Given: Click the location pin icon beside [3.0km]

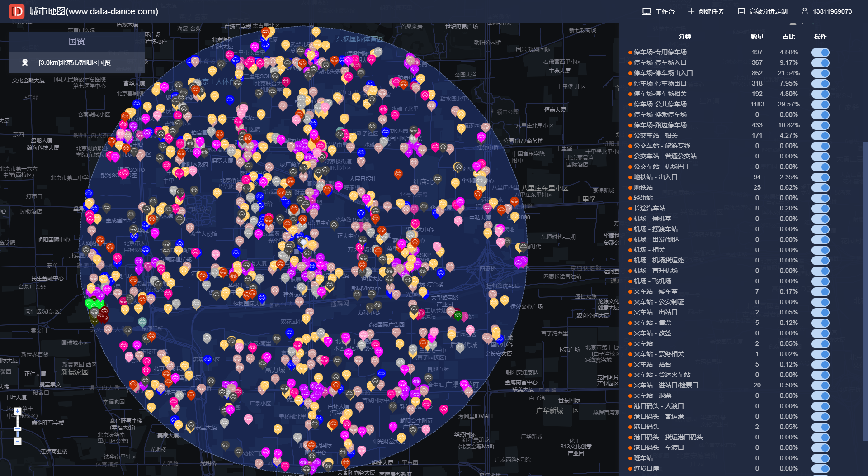Looking at the screenshot, I should (x=25, y=62).
